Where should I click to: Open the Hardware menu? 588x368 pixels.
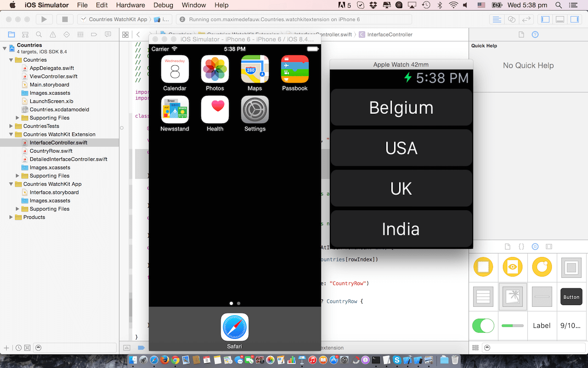pyautogui.click(x=130, y=5)
